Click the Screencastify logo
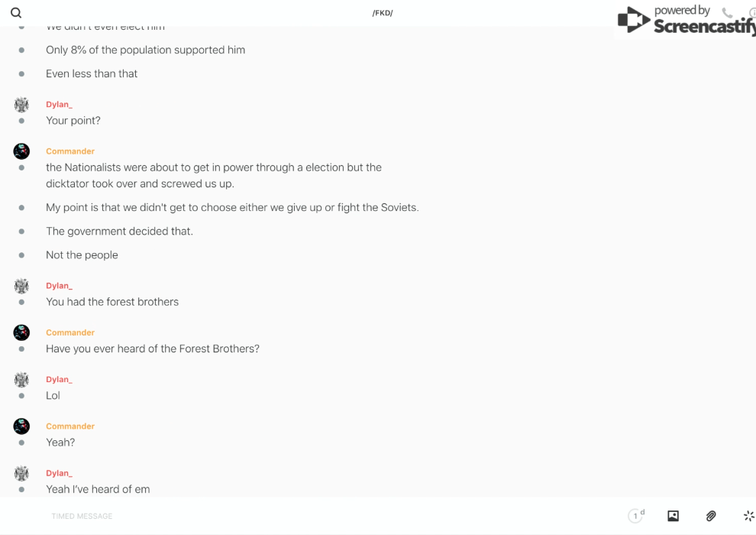The image size is (756, 535). 685,21
